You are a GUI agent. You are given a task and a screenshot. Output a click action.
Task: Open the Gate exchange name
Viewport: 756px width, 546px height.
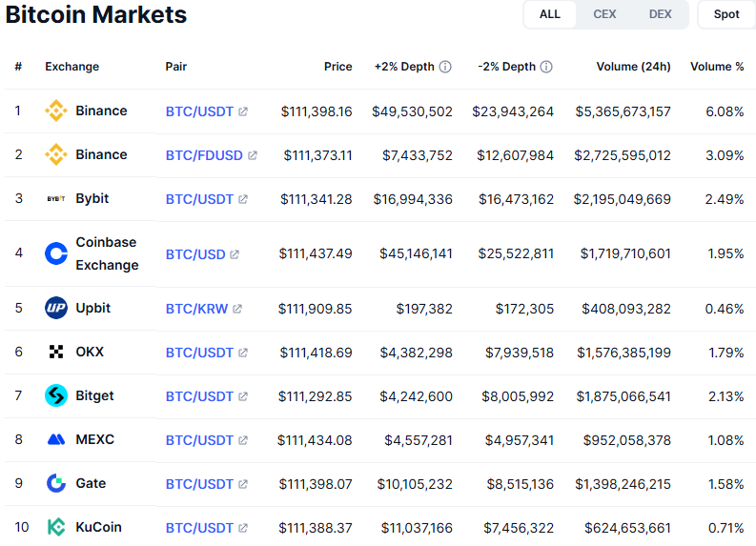(x=91, y=483)
